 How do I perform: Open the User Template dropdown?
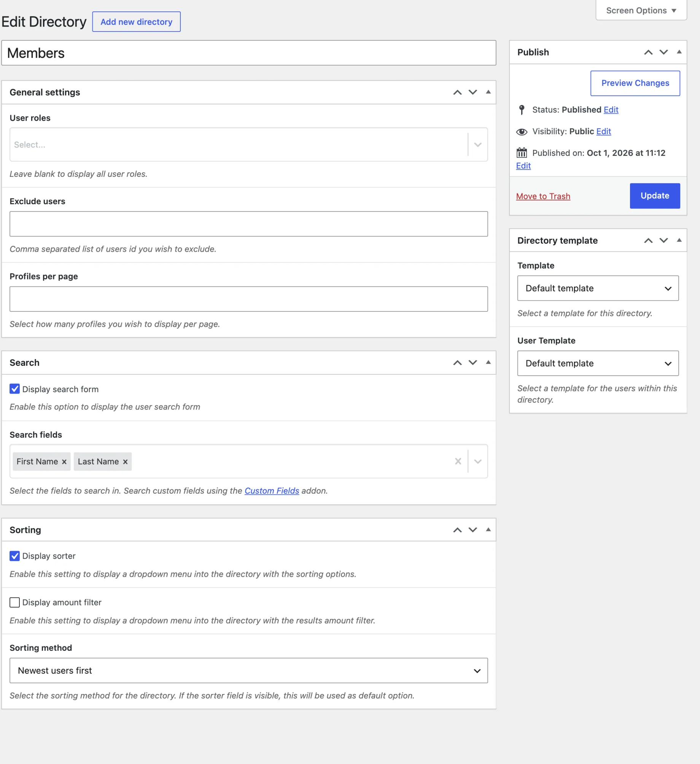[598, 364]
